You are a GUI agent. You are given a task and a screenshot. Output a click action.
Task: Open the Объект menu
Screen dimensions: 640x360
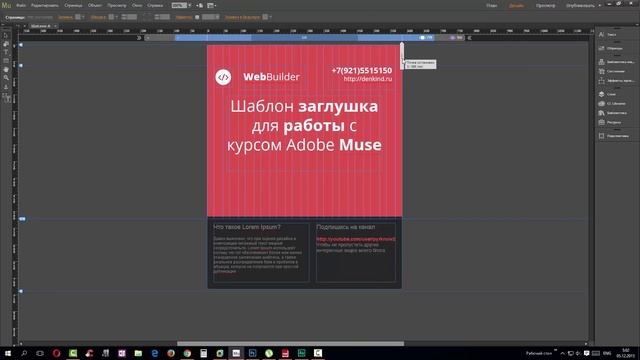click(x=95, y=6)
